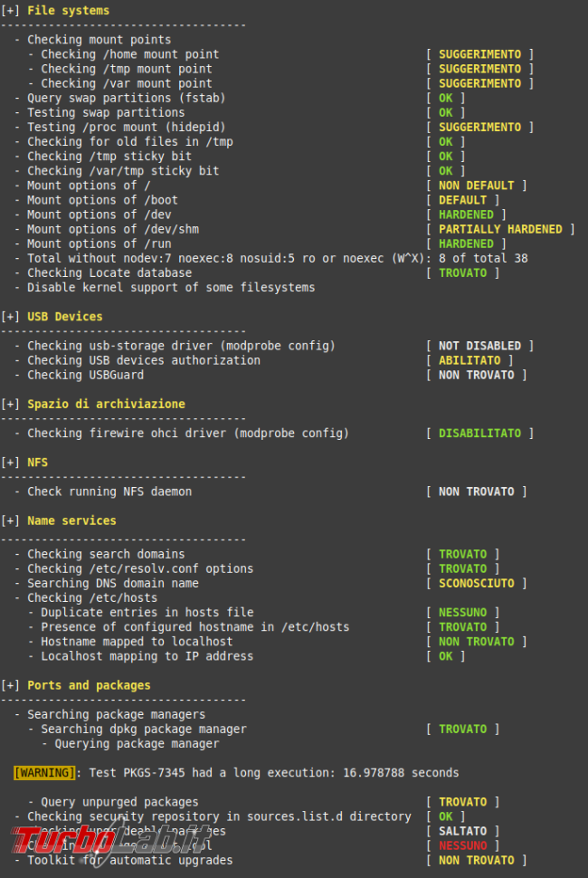Click 'Checking security repository in sources.list.d' line
This screenshot has height=878, width=588.
219,816
